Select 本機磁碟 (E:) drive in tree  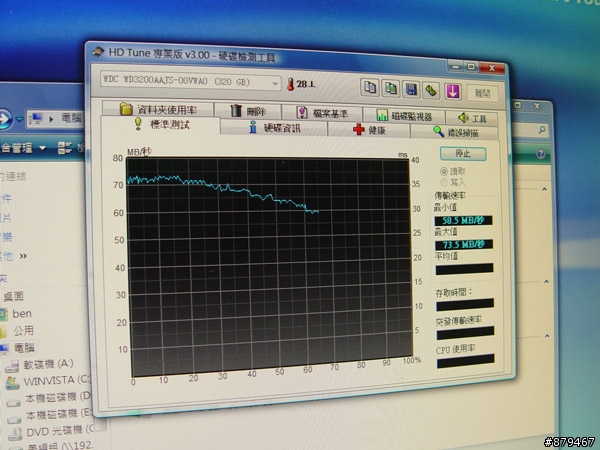[59, 414]
